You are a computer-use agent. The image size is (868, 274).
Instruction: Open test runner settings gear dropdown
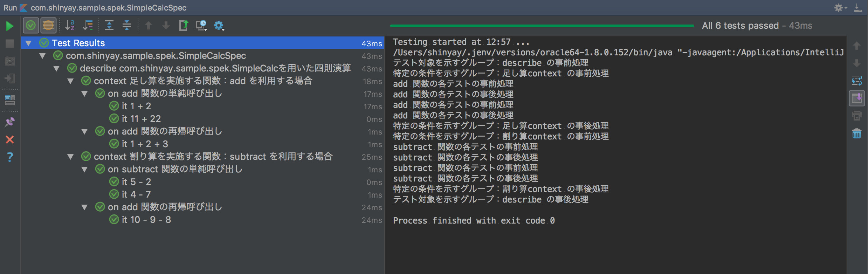pos(219,26)
